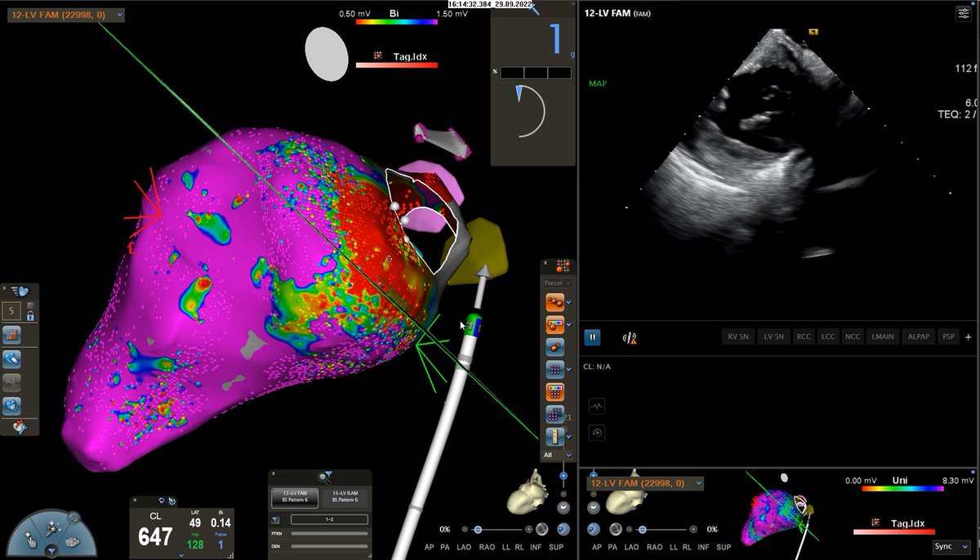Click the round heart button under the vertical zoom slider
The width and height of the screenshot is (980, 560).
pos(563,508)
